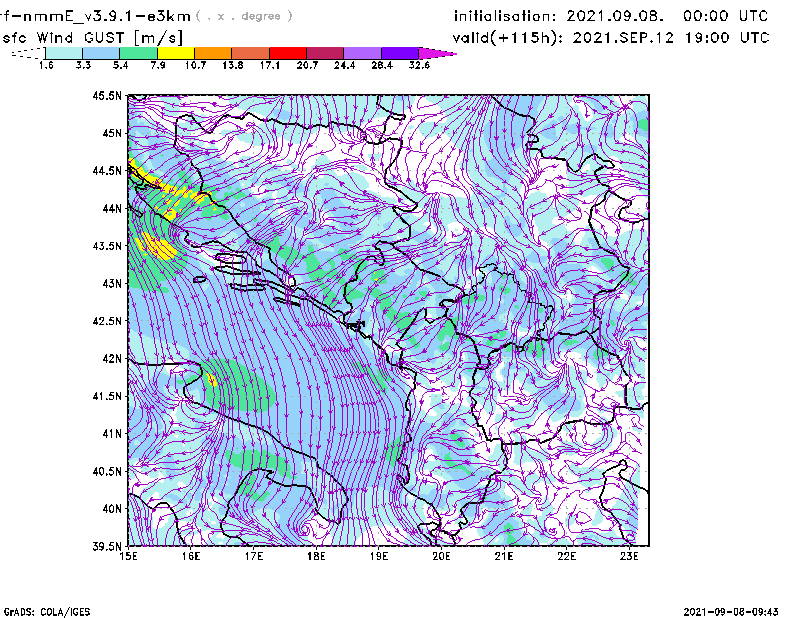Choose the crimson 20.7–24.4 legend swatch

click(x=325, y=53)
